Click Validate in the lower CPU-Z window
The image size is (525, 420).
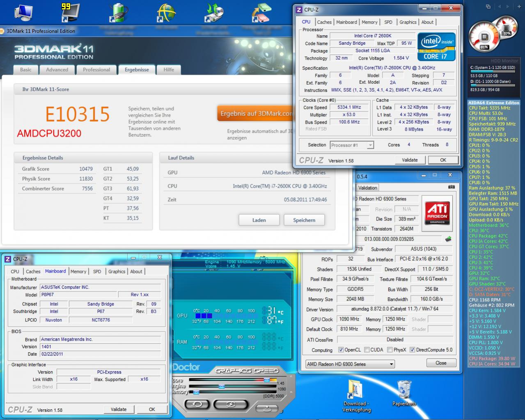pos(119,409)
